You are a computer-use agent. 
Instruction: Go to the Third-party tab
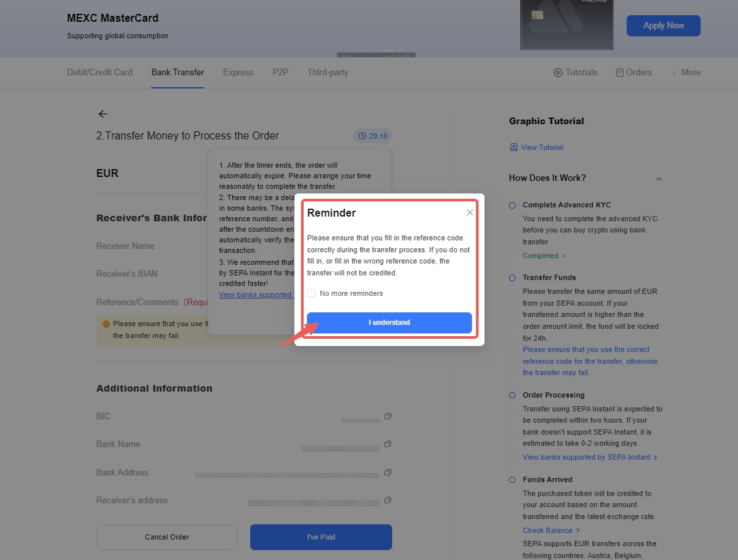328,72
